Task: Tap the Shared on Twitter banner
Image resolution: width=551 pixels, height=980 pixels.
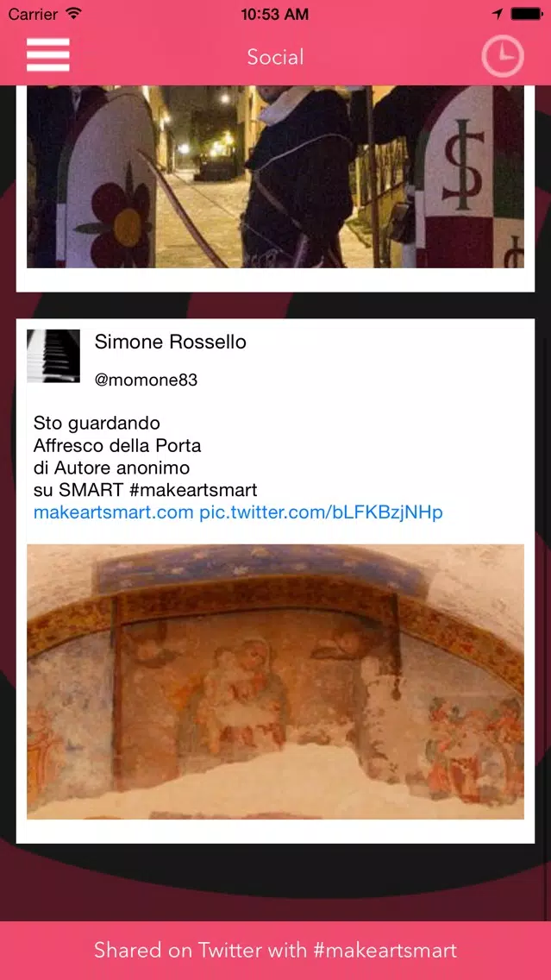Action: pos(276,951)
